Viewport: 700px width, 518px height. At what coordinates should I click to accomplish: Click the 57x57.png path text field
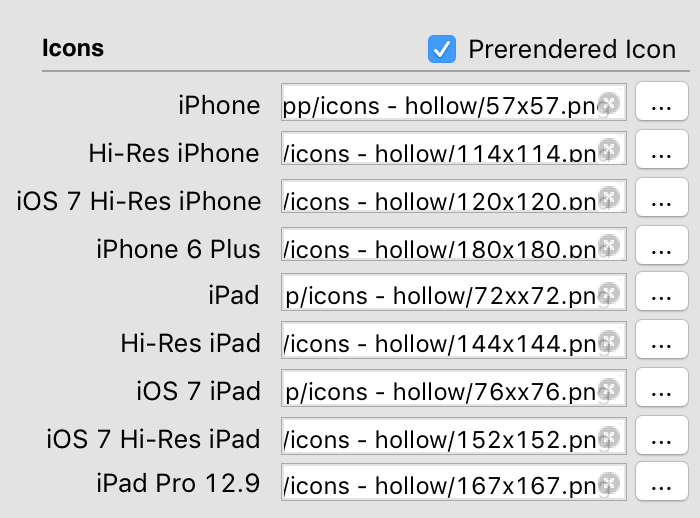[x=440, y=104]
